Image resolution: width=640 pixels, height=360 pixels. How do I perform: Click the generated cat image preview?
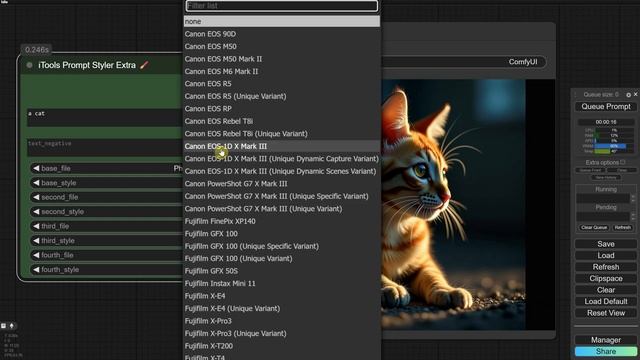coord(453,204)
